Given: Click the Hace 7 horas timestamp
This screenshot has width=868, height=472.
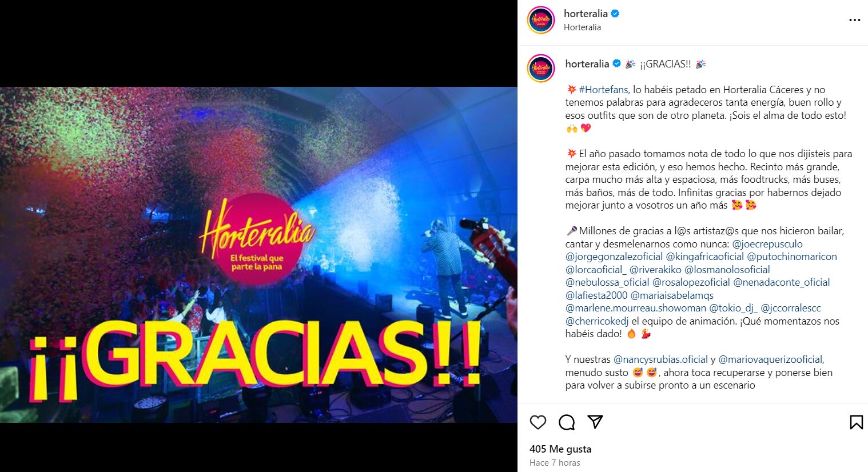Looking at the screenshot, I should (555, 463).
